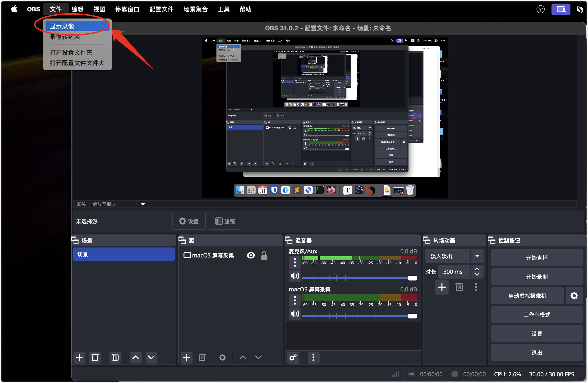Open transition properties three-dot menu
This screenshot has height=383, width=588.
476,287
